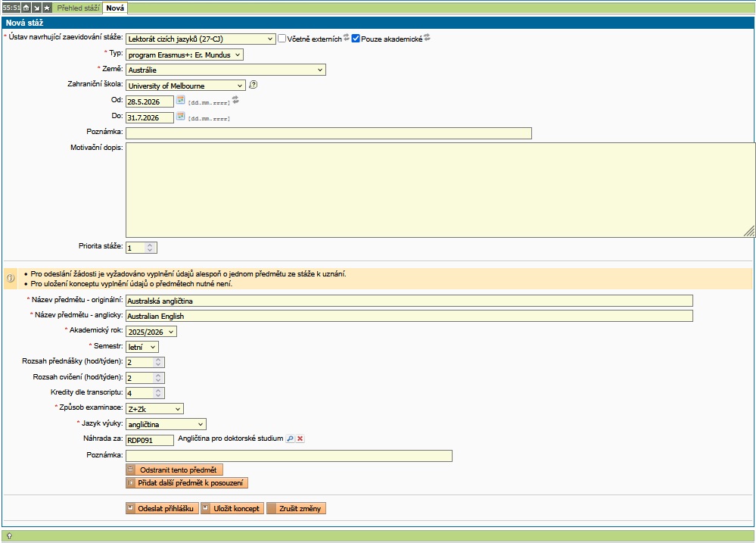
Task: Click the up arrow in bottom green bar
Action: 9,535
